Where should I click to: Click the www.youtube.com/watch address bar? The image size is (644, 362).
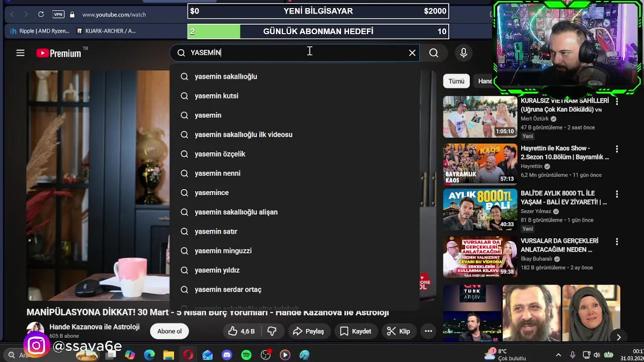click(114, 15)
